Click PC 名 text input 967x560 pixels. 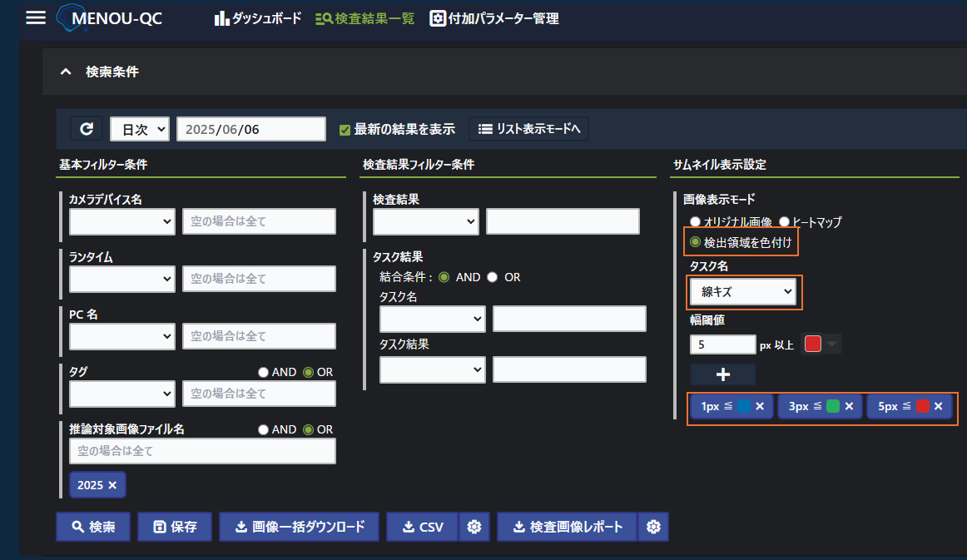[259, 336]
